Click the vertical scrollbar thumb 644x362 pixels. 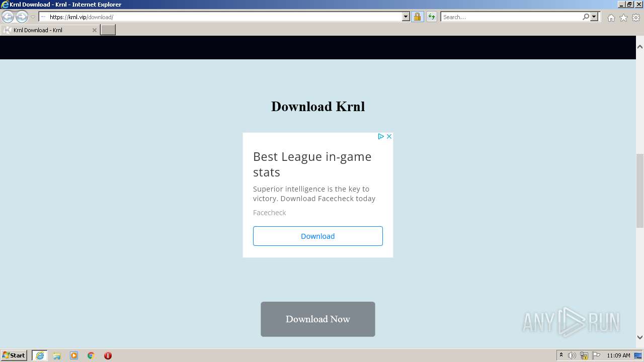coord(640,191)
